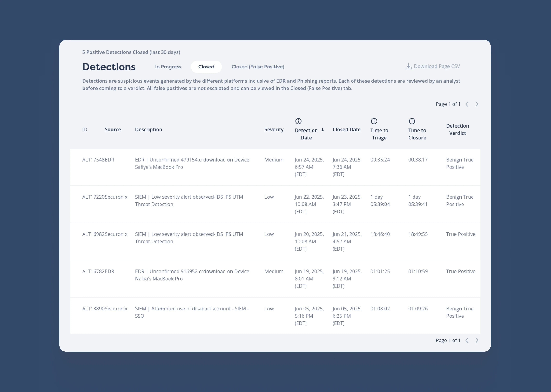Image resolution: width=551 pixels, height=392 pixels.
Task: Go to next page using top chevron
Action: click(x=477, y=104)
